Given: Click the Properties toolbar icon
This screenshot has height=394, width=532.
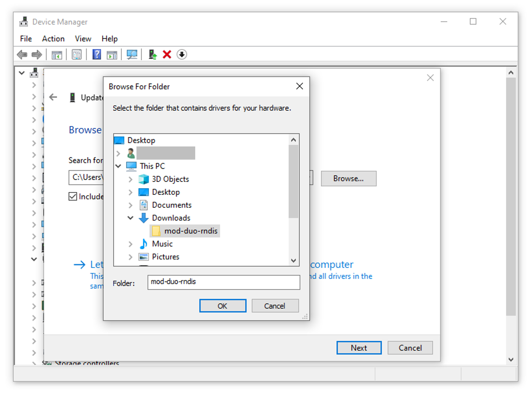Looking at the screenshot, I should 76,54.
